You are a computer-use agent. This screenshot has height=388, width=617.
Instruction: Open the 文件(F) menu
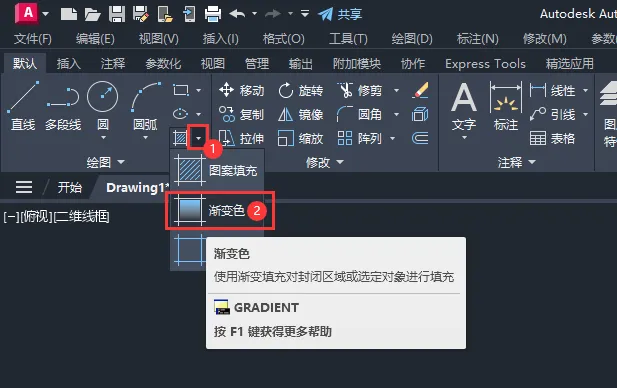tap(33, 39)
